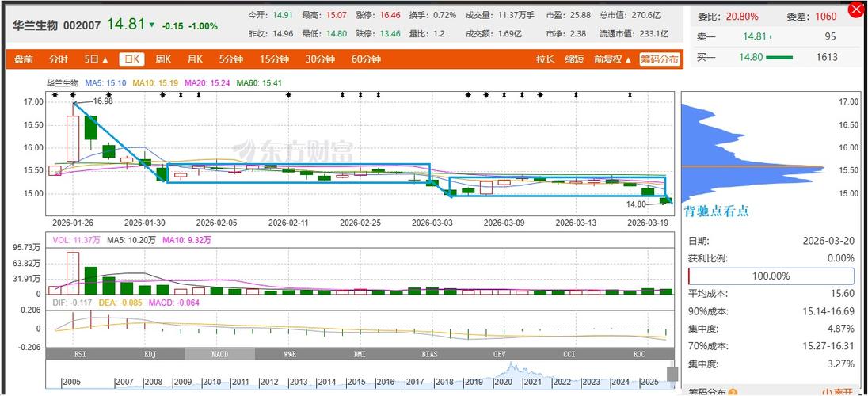Screen dimensions: 868x396
Task: Open the 盘前 pre-market tab
Action: point(23,59)
